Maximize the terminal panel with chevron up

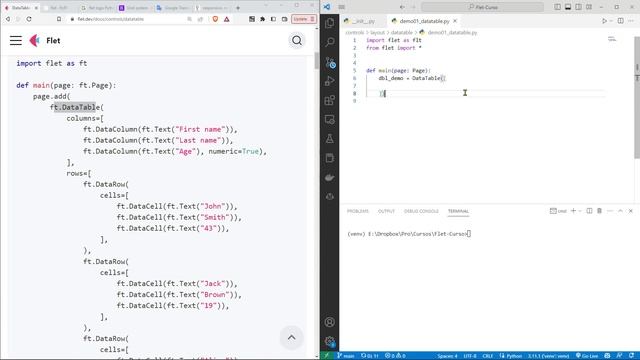[620, 211]
